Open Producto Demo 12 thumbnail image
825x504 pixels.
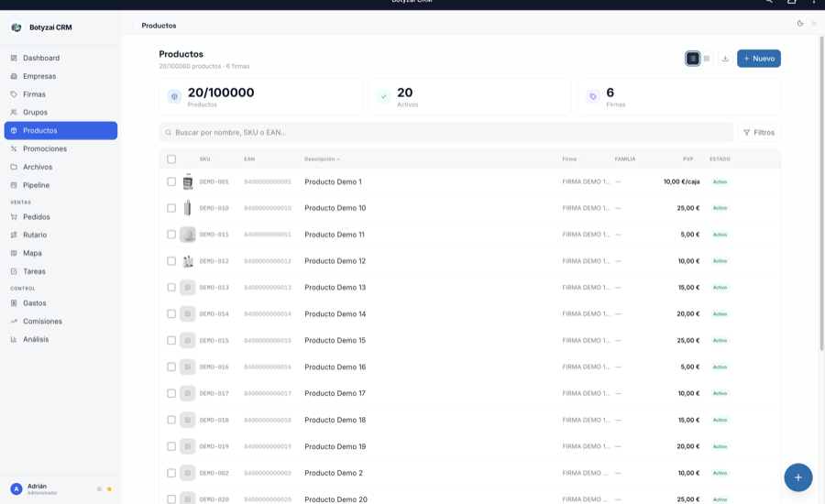pos(187,261)
